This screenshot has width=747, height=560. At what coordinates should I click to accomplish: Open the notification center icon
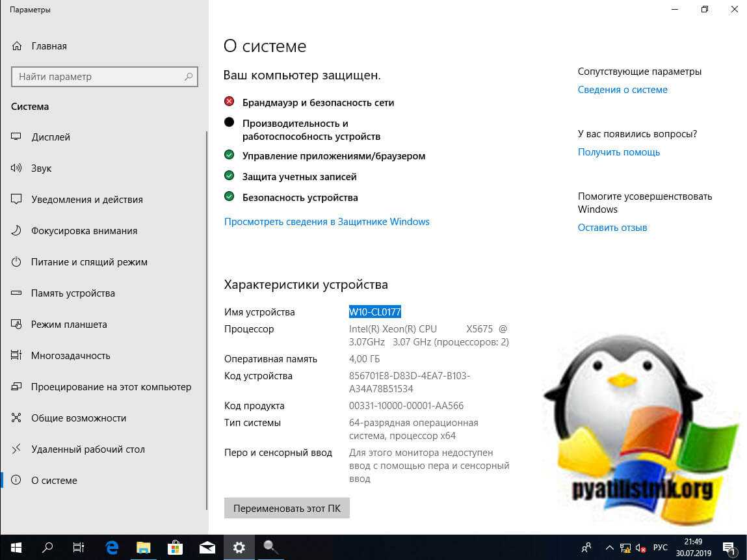729,547
